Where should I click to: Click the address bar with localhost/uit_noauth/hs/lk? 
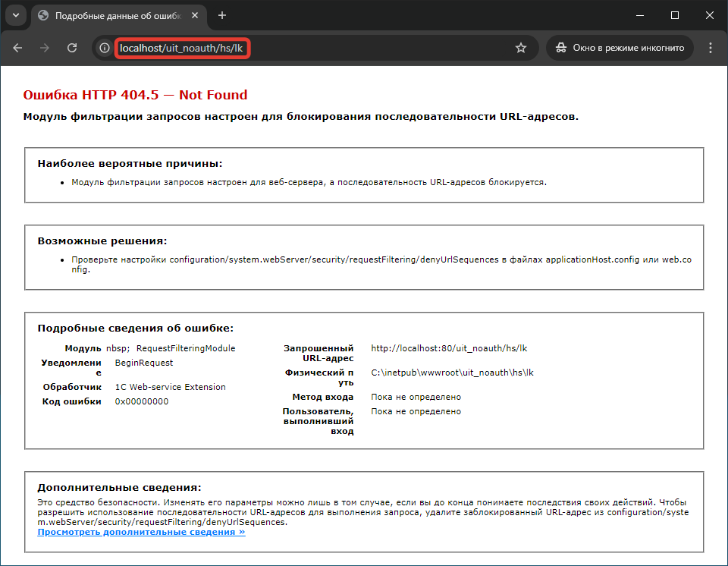303,48
